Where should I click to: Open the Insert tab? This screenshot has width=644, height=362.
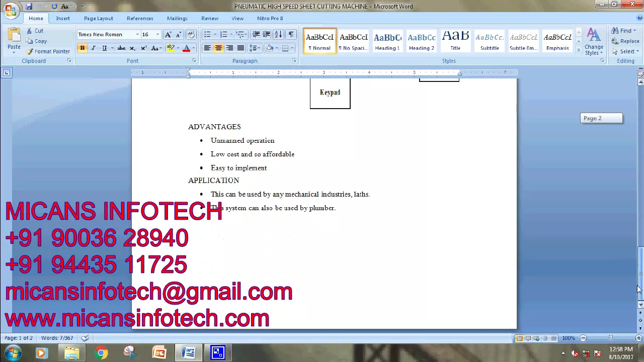[x=63, y=19]
